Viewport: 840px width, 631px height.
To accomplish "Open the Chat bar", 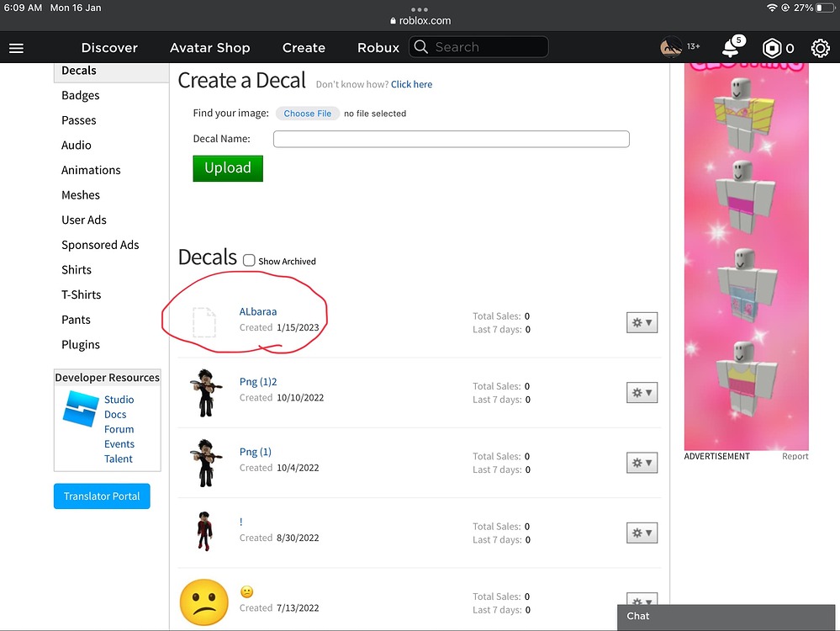I will coord(726,617).
